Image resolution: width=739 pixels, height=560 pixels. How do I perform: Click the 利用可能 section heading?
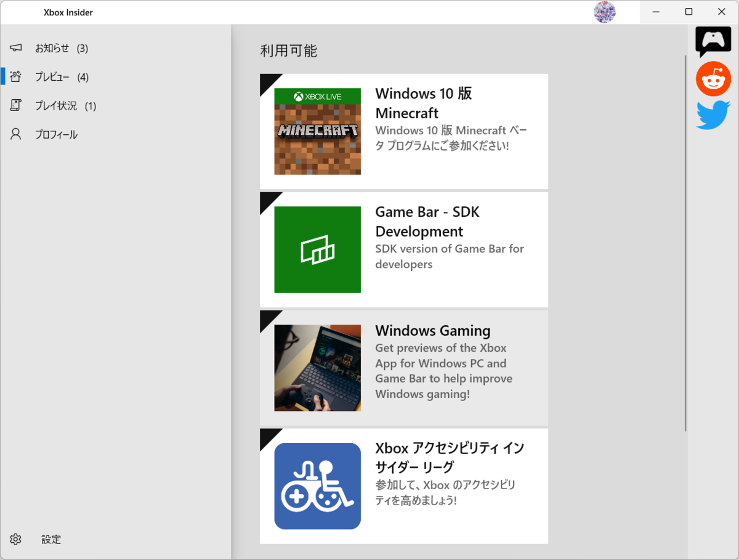click(288, 51)
